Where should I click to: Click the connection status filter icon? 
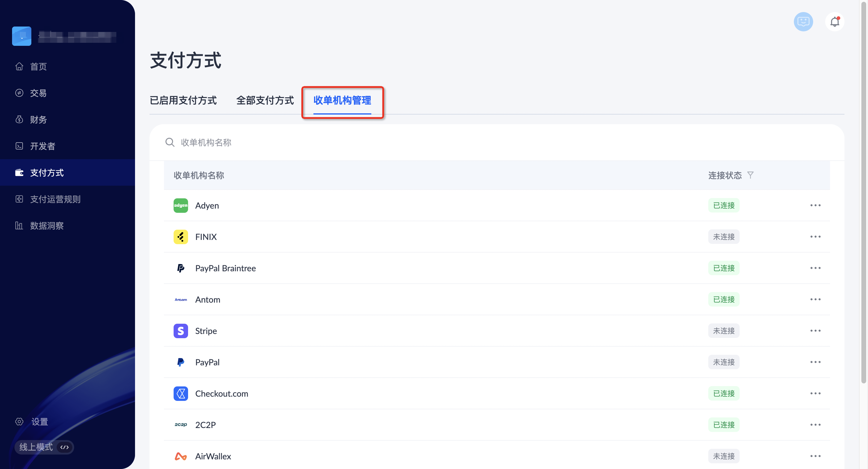point(750,175)
